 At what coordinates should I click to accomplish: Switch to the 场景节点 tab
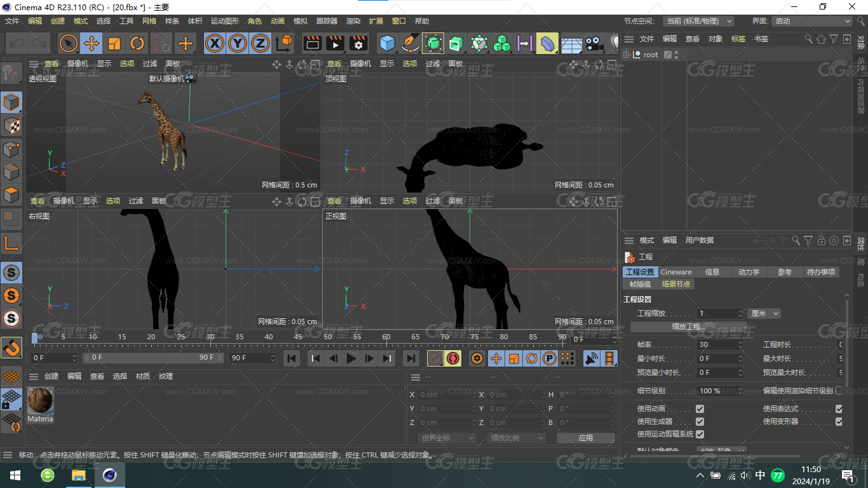click(675, 284)
